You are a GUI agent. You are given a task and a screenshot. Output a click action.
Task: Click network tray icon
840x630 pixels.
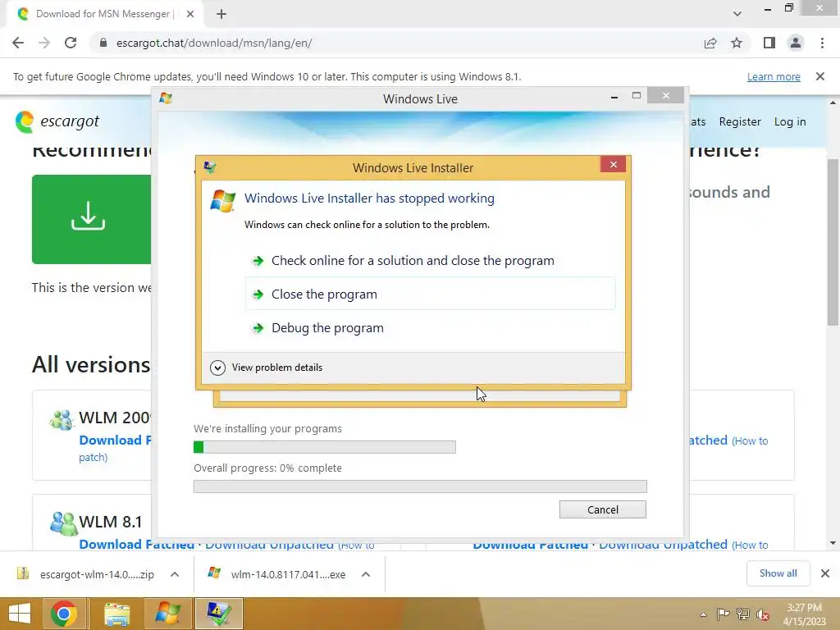(743, 614)
